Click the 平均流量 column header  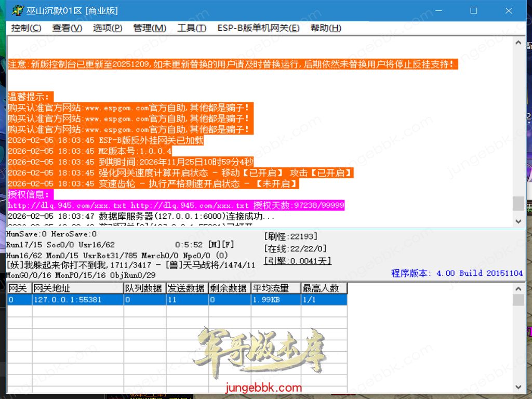[x=275, y=288]
